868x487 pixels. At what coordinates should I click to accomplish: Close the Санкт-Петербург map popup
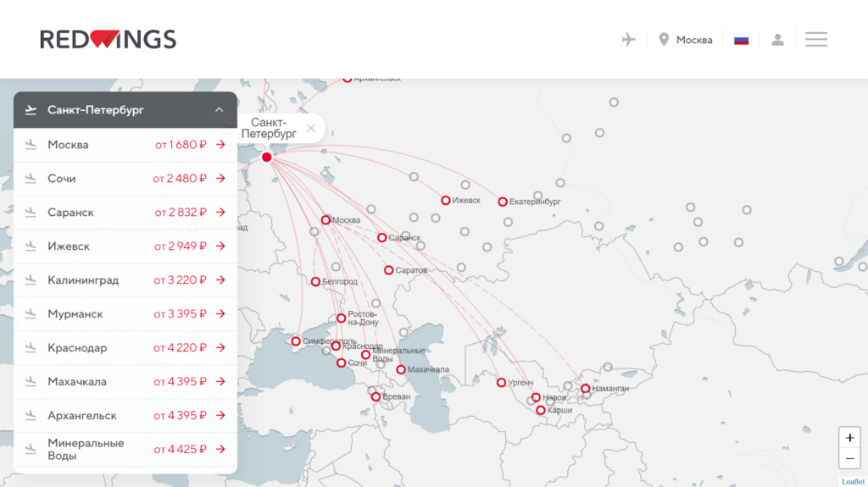pyautogui.click(x=311, y=128)
